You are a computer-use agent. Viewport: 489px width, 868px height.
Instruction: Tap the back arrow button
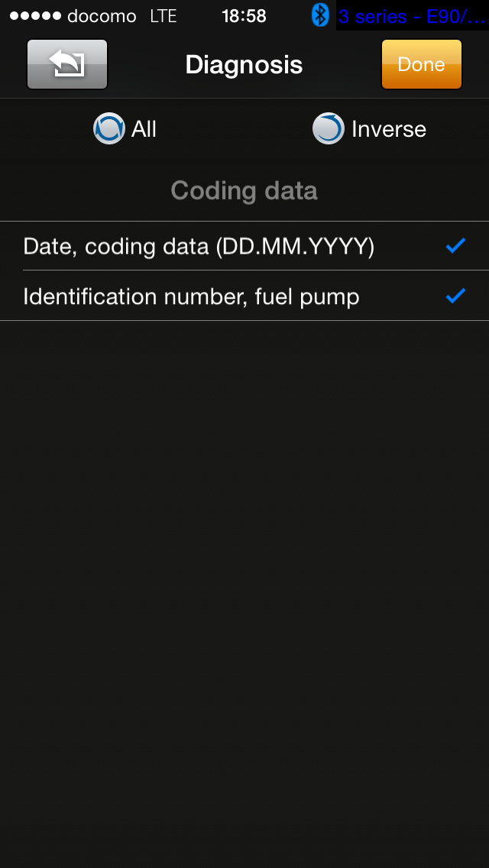(x=67, y=65)
